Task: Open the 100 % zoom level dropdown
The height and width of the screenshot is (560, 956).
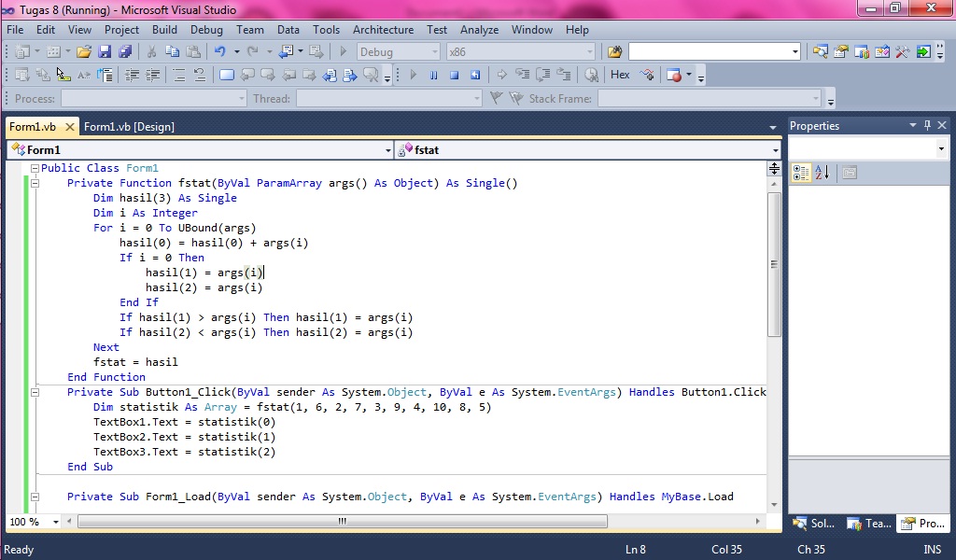Action: click(55, 522)
